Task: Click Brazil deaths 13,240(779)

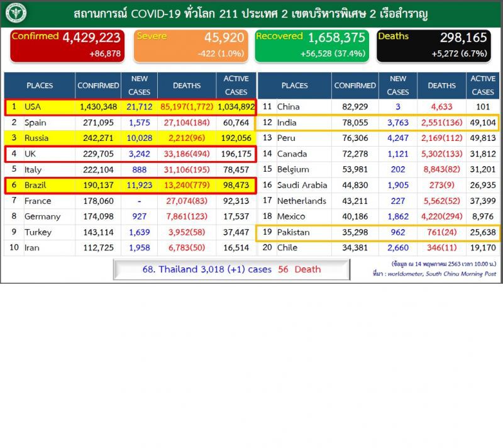Action: 187,185
